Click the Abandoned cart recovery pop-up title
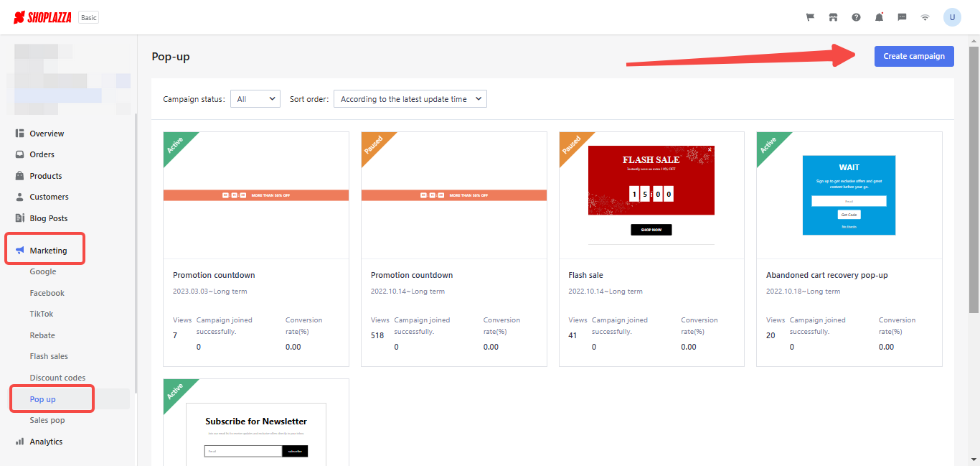This screenshot has height=466, width=980. point(827,275)
